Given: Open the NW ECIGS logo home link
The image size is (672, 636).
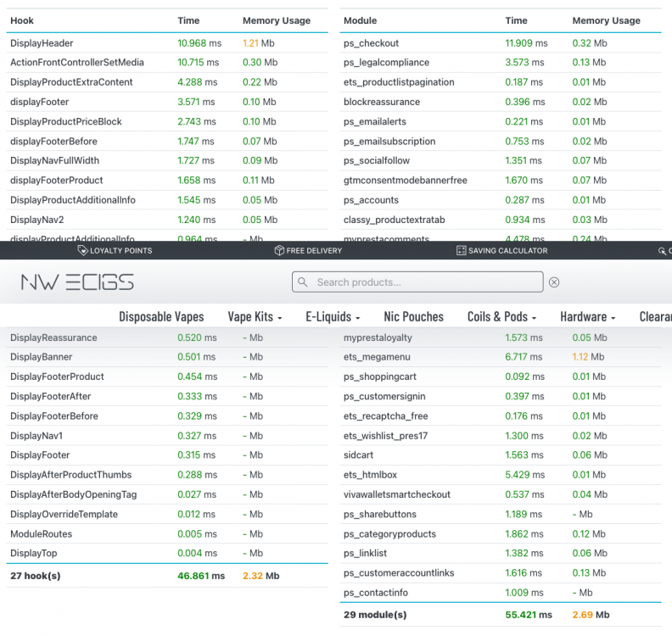Looking at the screenshot, I should 77,282.
